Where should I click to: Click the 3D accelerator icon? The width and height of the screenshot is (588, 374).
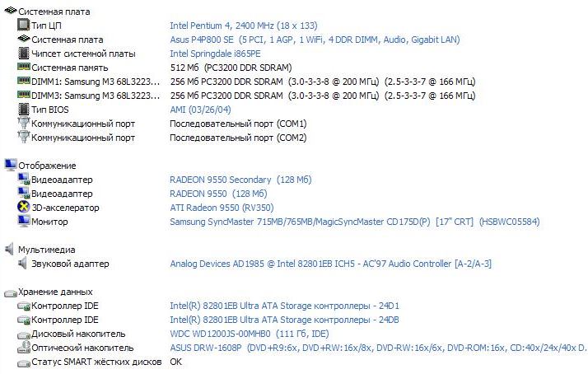tap(23, 208)
